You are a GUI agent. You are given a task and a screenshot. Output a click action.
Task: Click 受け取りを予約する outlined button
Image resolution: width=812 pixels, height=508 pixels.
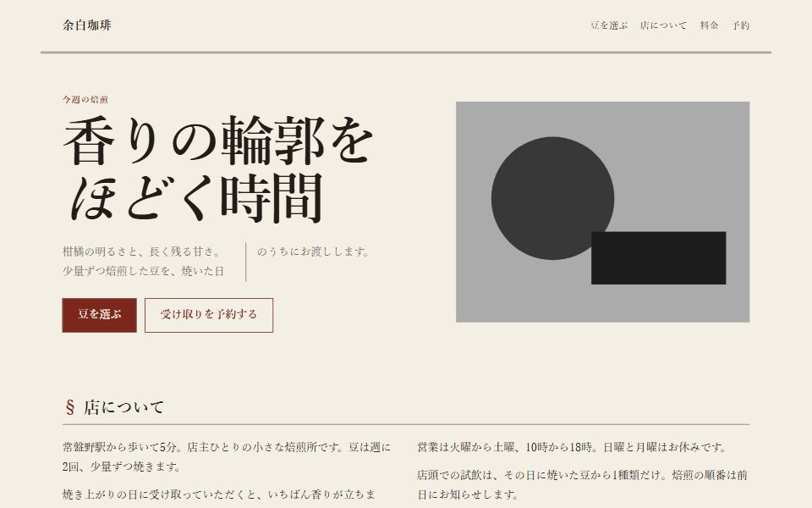[209, 315]
